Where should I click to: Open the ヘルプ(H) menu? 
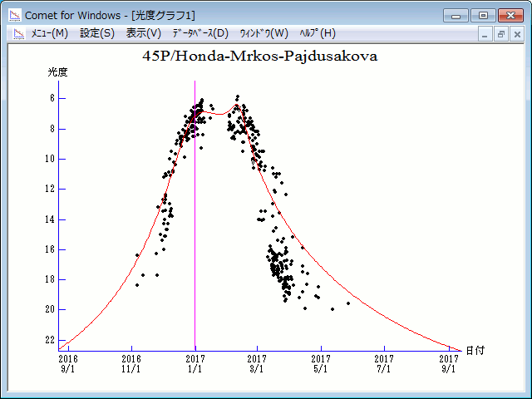(x=318, y=33)
